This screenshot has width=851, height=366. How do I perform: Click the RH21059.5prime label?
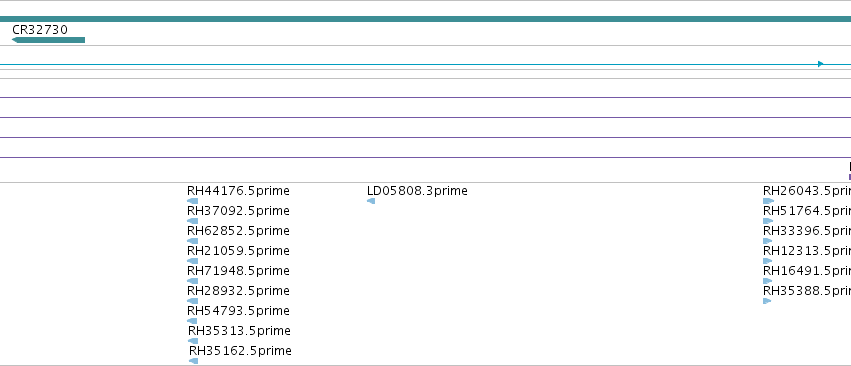[x=238, y=251]
